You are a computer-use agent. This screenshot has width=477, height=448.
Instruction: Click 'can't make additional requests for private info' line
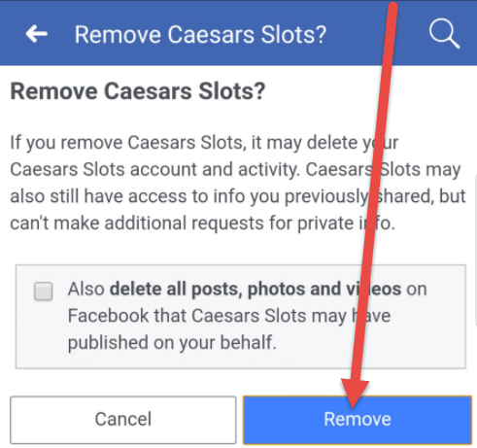pos(203,224)
